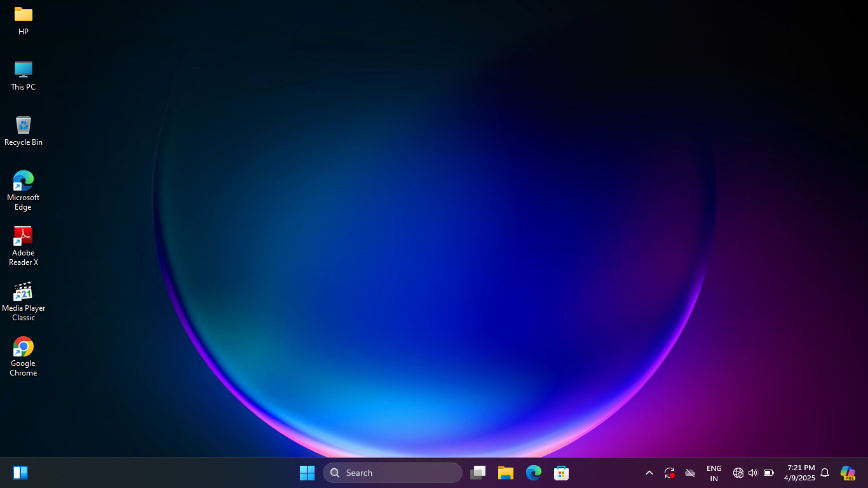Launch Copilot from the taskbar corner
Image resolution: width=868 pixels, height=488 pixels.
pyautogui.click(x=848, y=473)
